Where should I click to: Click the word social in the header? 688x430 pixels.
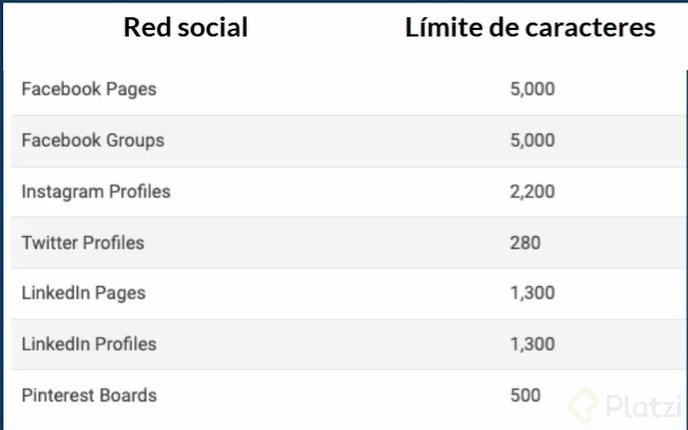pyautogui.click(x=213, y=27)
